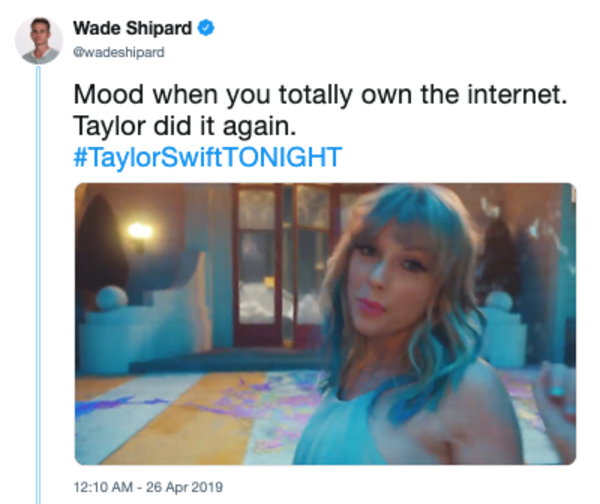600x504 pixels.
Task: Click the stone ball ornament on the left
Action: point(111,298)
